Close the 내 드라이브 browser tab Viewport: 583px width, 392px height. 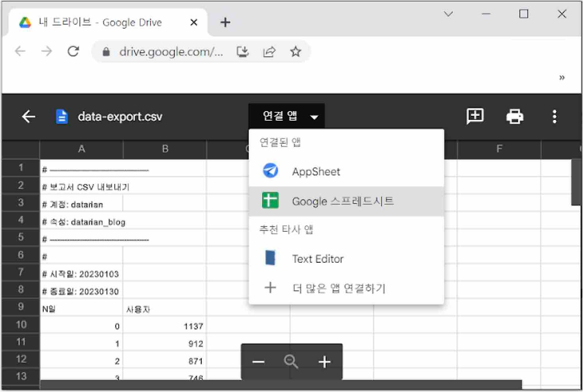pos(194,22)
